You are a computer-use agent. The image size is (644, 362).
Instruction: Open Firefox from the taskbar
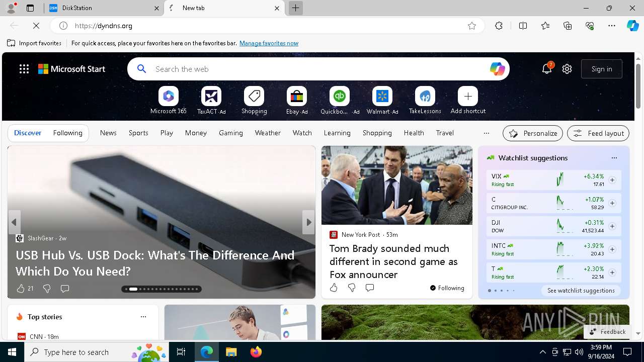256,352
